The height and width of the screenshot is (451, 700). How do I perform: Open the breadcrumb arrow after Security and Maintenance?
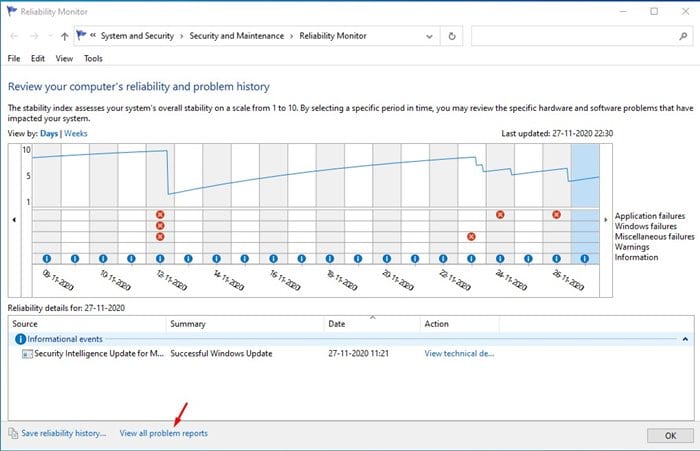click(292, 36)
